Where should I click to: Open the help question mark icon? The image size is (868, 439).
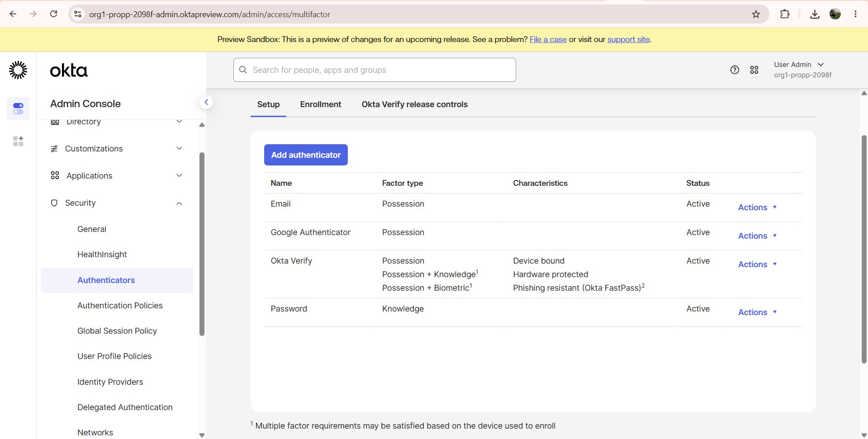coord(735,70)
